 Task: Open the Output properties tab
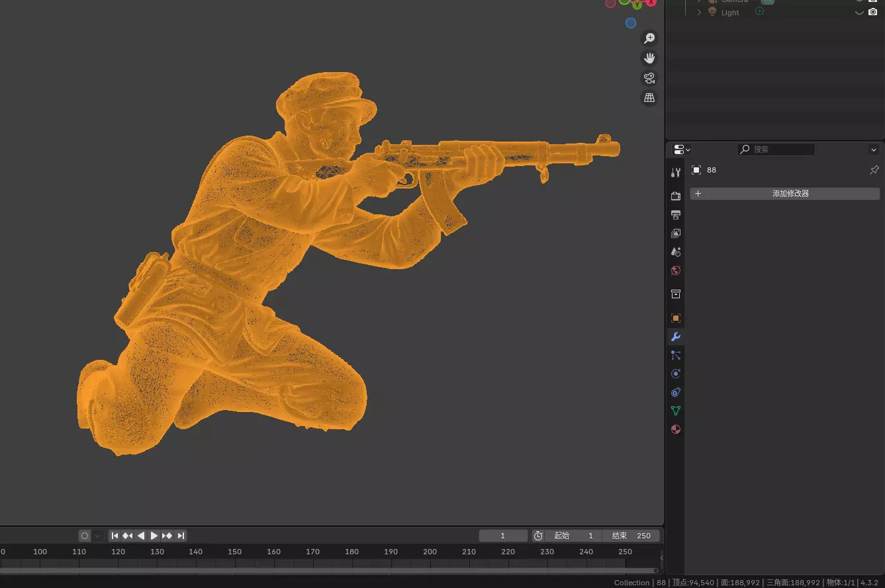(x=675, y=215)
